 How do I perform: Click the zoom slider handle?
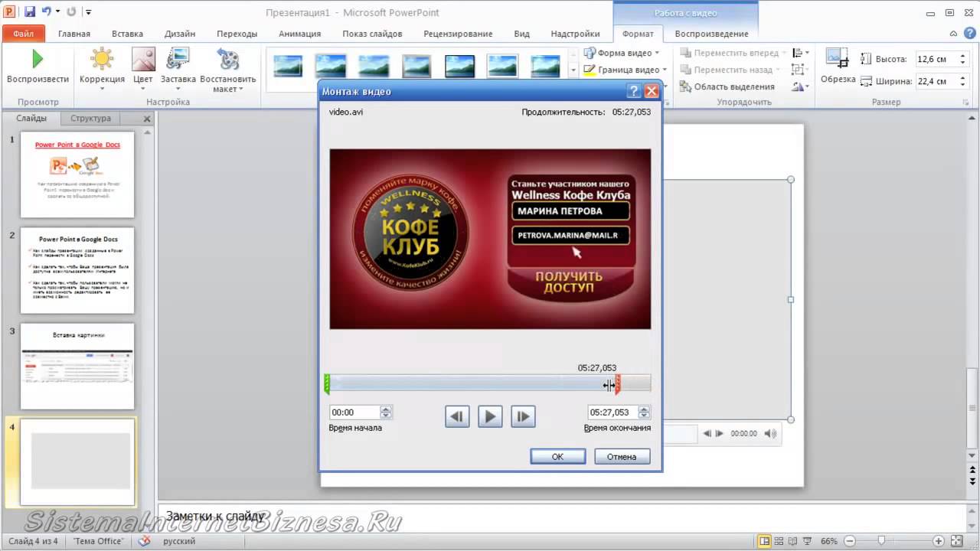click(882, 541)
